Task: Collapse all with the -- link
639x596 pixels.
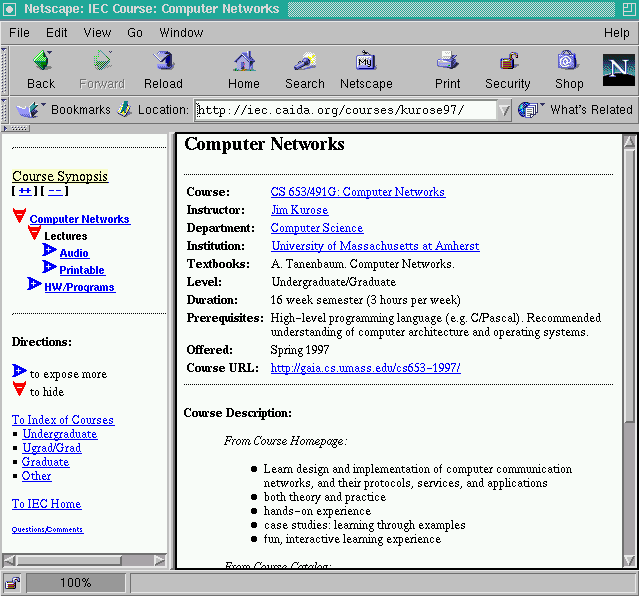Action: pyautogui.click(x=55, y=191)
